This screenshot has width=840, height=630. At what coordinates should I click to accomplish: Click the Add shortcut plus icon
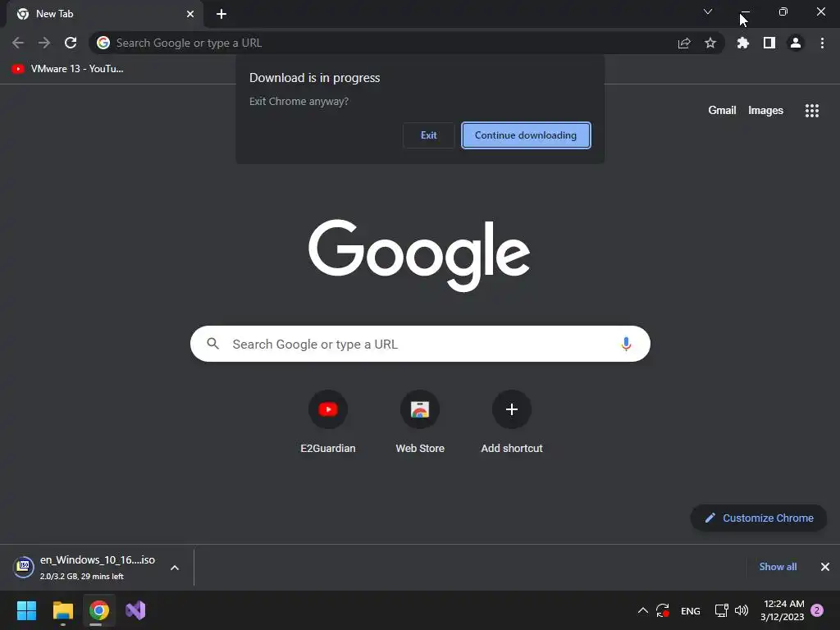click(512, 410)
